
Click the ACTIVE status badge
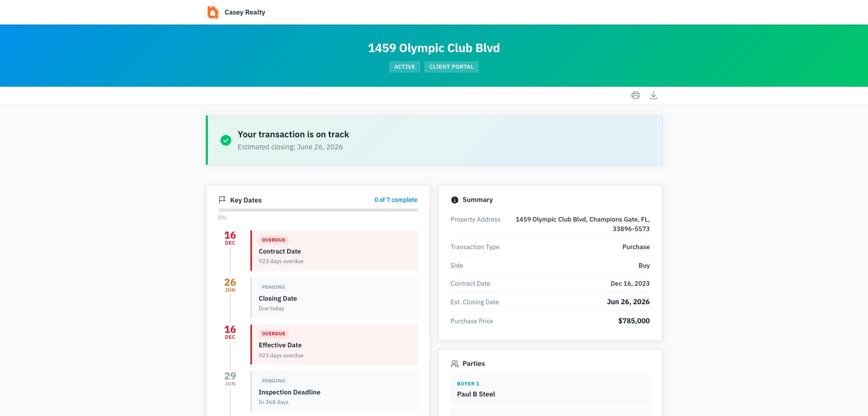coord(405,67)
